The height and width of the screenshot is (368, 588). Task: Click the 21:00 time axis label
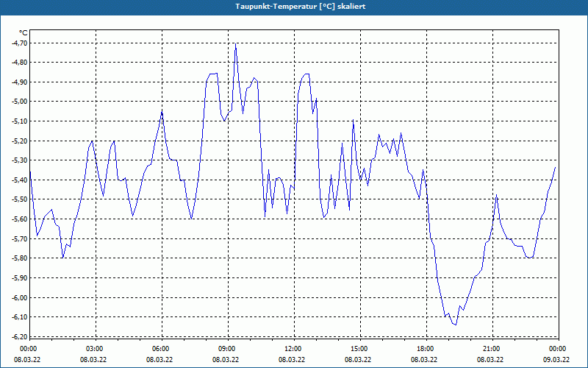[490, 349]
